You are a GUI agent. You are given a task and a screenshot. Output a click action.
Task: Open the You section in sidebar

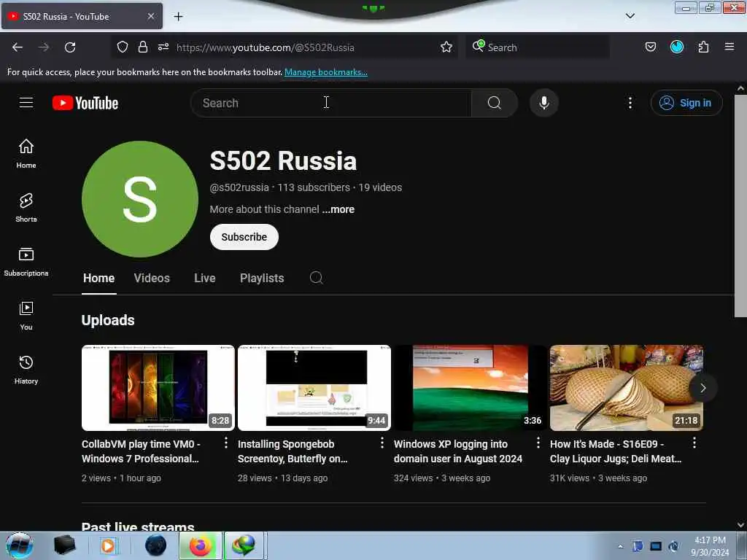coord(26,315)
